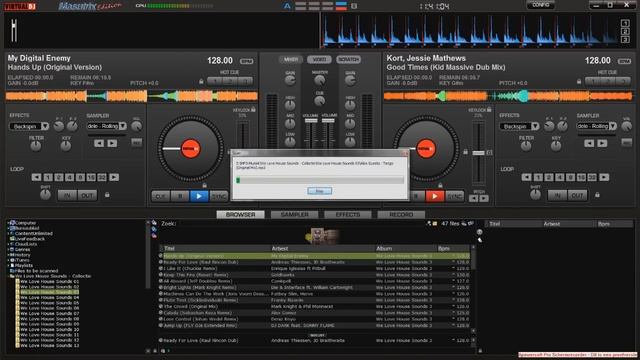
Task: Click the right channel HIGH EQ knob
Action: [x=350, y=106]
